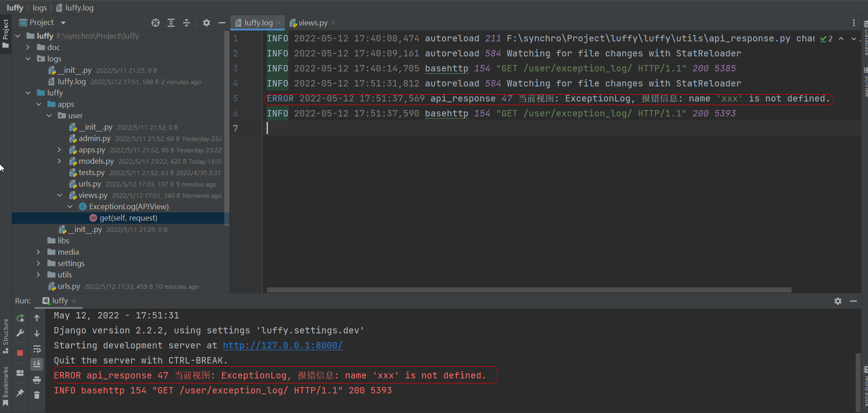The height and width of the screenshot is (413, 868).
Task: Open the Project tool window tab
Action: (5, 35)
